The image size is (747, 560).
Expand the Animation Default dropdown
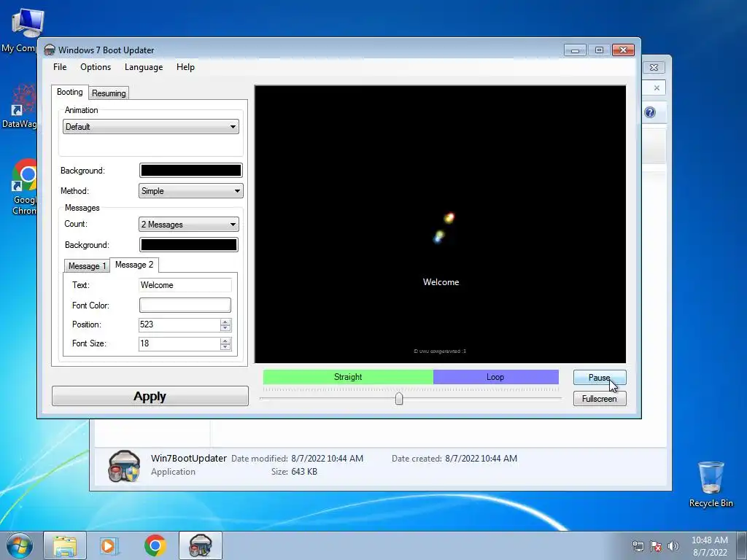[x=150, y=127]
